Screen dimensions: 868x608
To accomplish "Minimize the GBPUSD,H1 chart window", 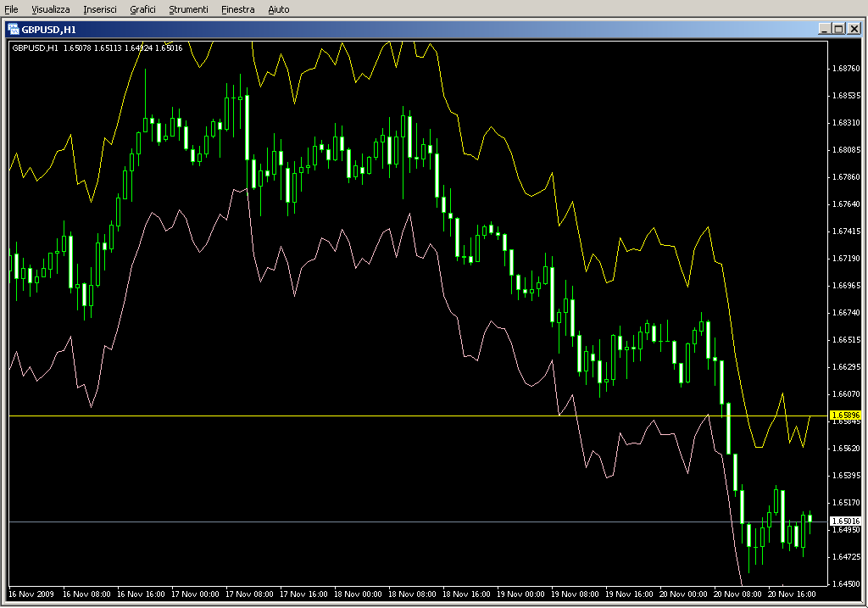I will (x=824, y=29).
